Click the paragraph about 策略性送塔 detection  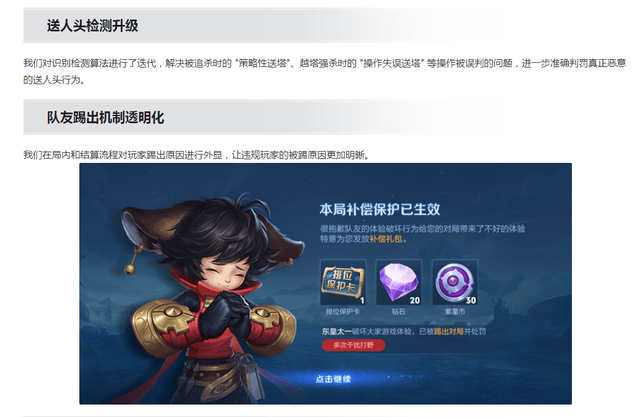pyautogui.click(x=324, y=71)
